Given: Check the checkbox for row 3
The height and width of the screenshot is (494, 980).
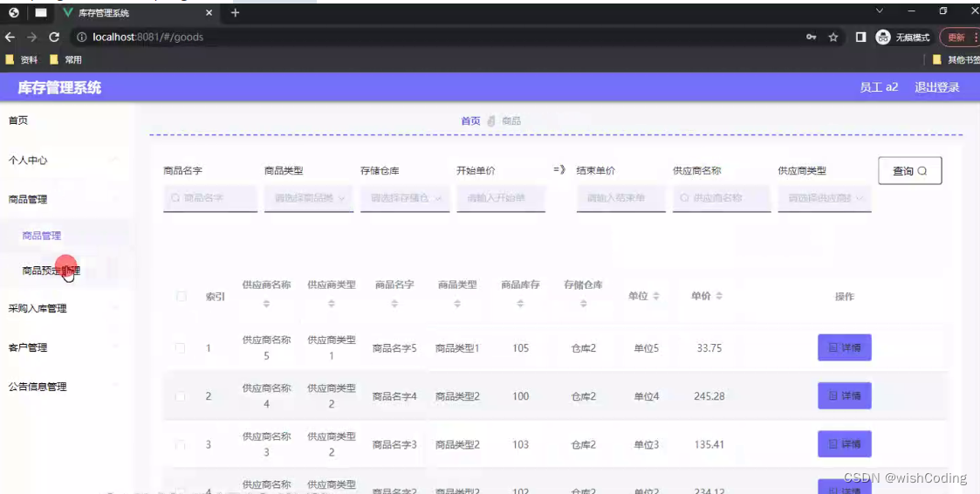Looking at the screenshot, I should coord(180,444).
